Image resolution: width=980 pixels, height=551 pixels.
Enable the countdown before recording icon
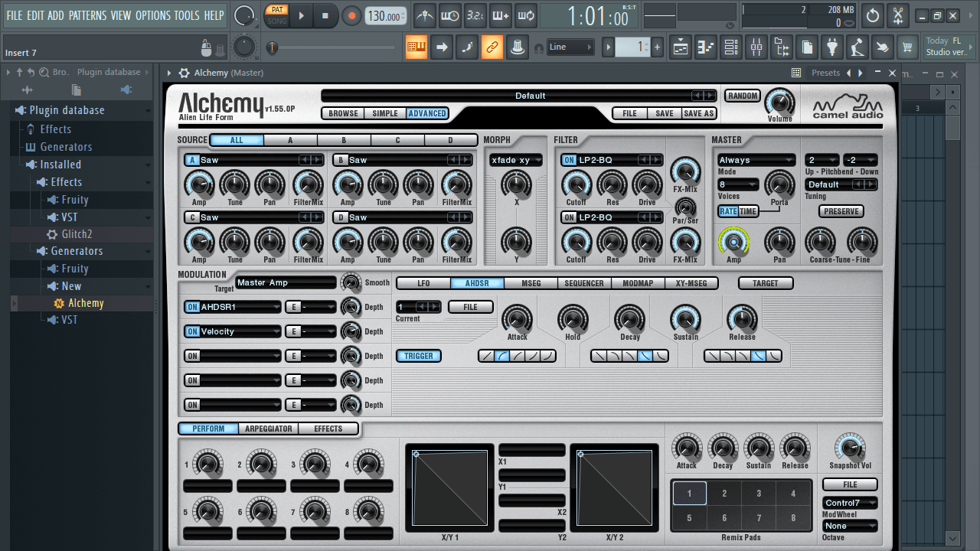475,15
